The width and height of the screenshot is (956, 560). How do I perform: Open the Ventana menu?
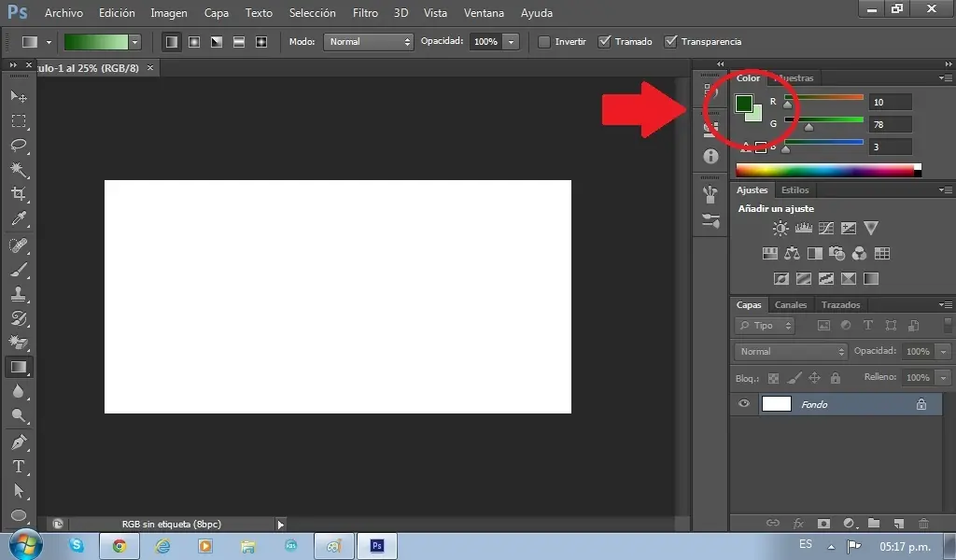click(485, 13)
